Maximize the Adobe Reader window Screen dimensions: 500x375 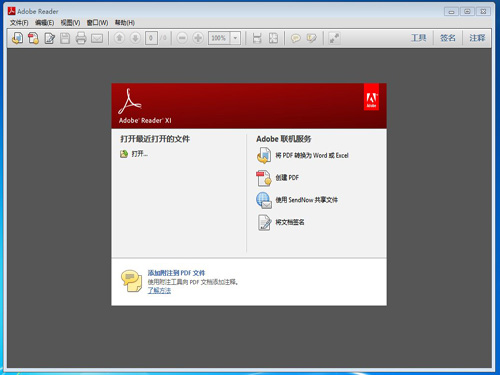pyautogui.click(x=467, y=12)
